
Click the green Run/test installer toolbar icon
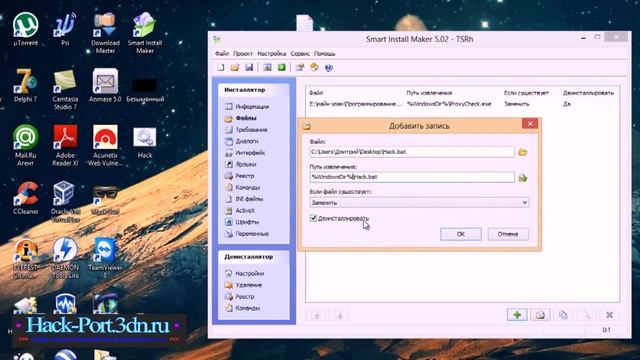[282, 67]
